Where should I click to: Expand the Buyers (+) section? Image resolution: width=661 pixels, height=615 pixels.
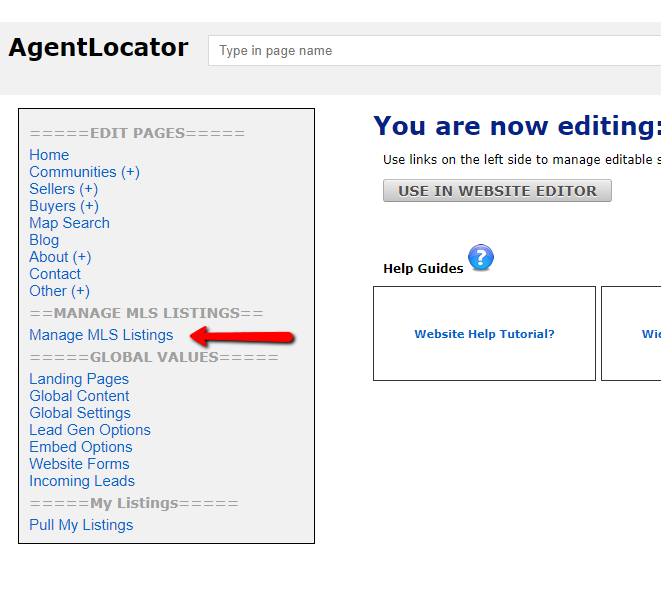pyautogui.click(x=64, y=206)
